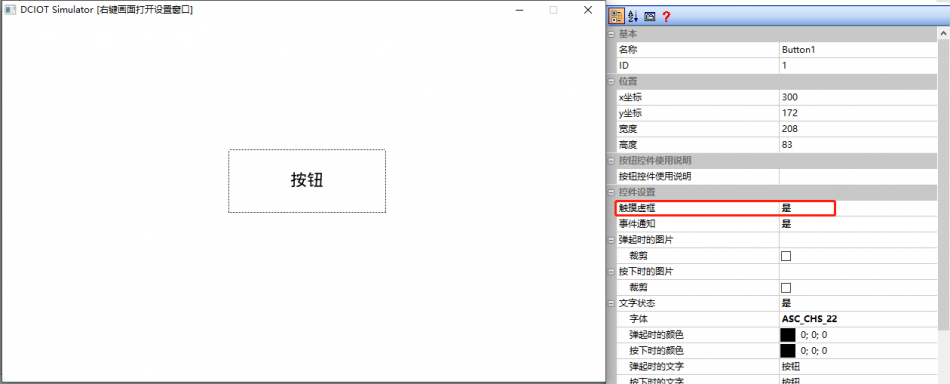This screenshot has width=950, height=384.
Task: Collapse the 按钮控件使用说明 category
Action: click(611, 161)
